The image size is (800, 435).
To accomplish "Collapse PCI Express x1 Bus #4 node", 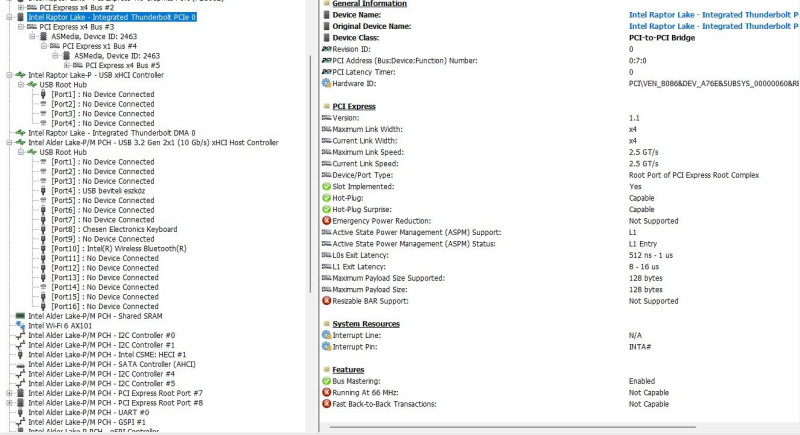I will tap(44, 46).
